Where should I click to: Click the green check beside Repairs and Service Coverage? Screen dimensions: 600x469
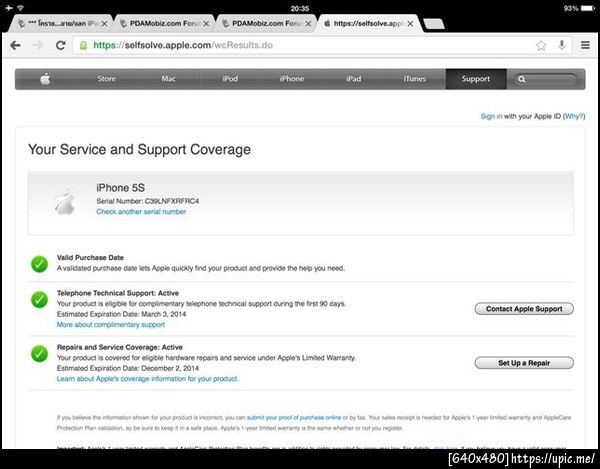pos(39,354)
